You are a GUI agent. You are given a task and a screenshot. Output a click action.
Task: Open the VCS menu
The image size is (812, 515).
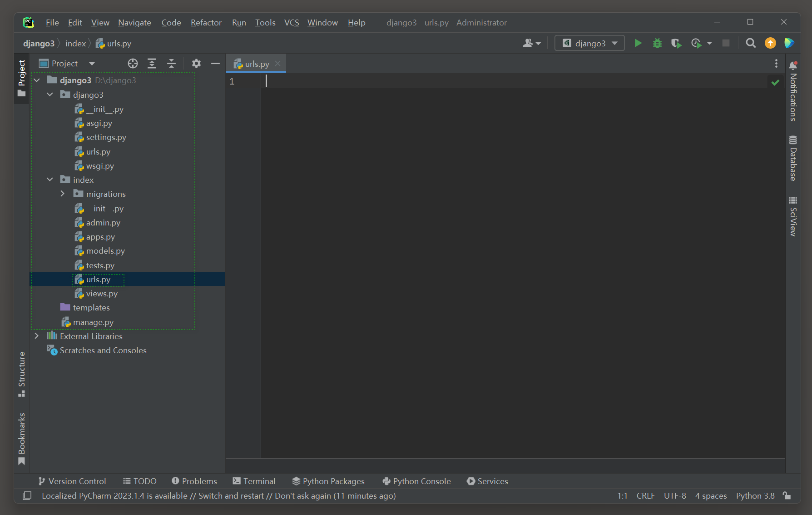pyautogui.click(x=292, y=22)
